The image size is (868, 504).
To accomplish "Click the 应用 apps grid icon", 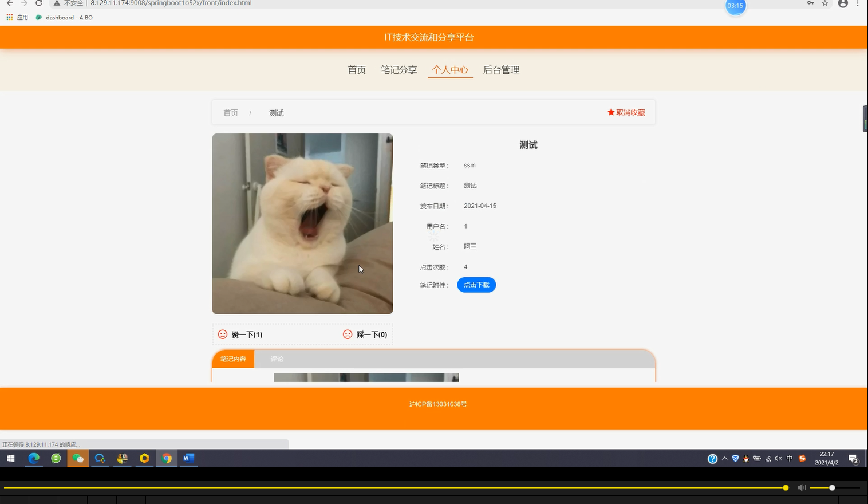I will tap(9, 17).
